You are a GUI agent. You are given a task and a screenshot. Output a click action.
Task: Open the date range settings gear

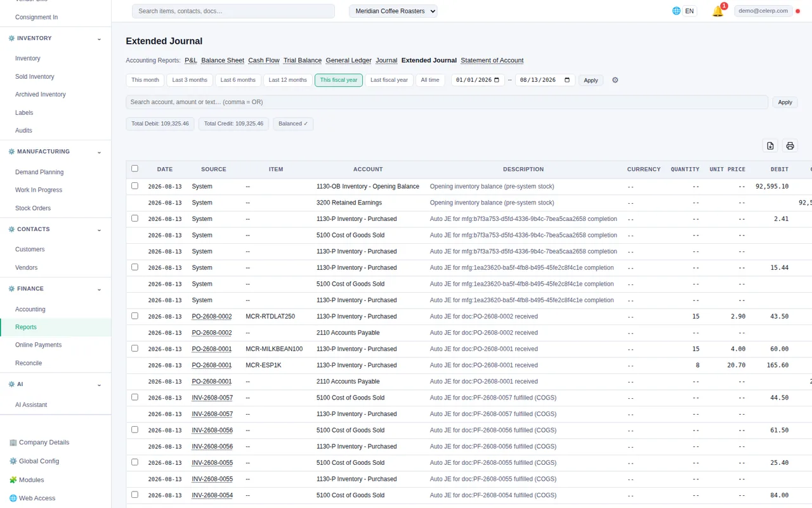pyautogui.click(x=615, y=80)
